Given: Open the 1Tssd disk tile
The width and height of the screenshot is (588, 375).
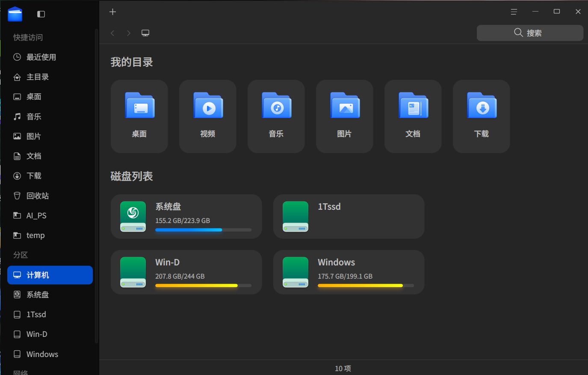Looking at the screenshot, I should 349,216.
